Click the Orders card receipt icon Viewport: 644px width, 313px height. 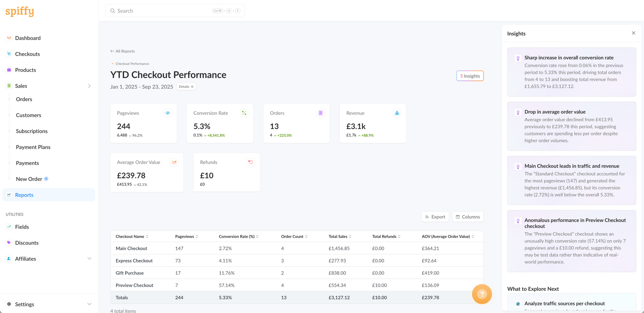[320, 113]
